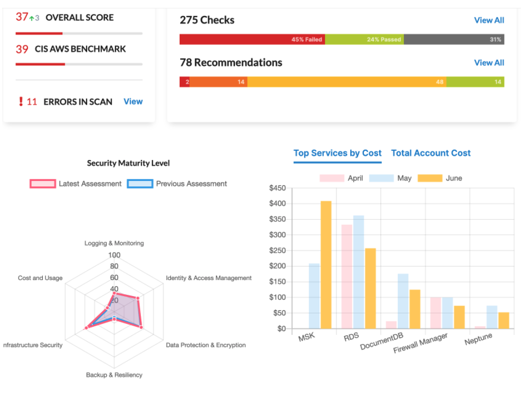The width and height of the screenshot is (532, 398).
Task: Select the yellow 48 recommendations segment
Action: (346, 82)
